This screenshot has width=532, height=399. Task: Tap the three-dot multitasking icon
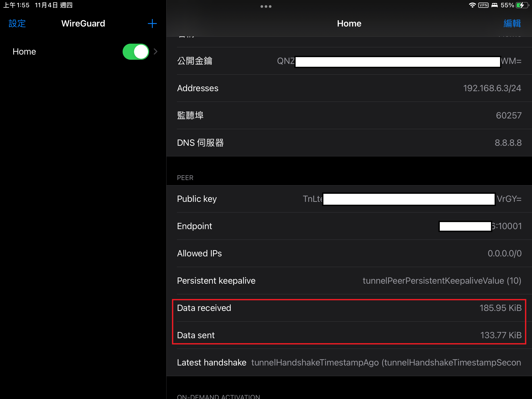[x=266, y=6]
